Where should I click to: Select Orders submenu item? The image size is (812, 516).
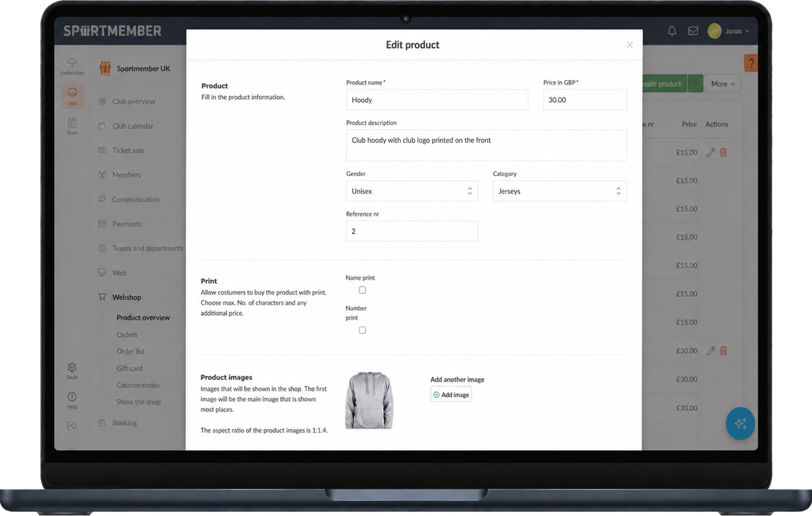tap(127, 335)
